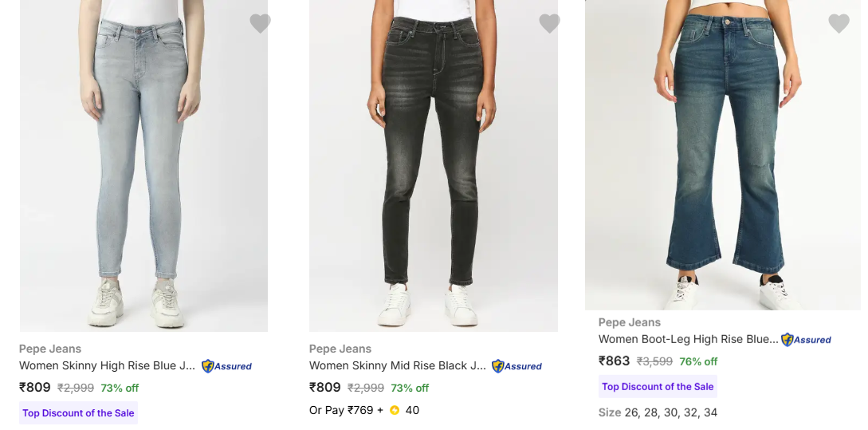The height and width of the screenshot is (430, 868).
Task: Open black skinny jeans product image
Action: pos(433,168)
